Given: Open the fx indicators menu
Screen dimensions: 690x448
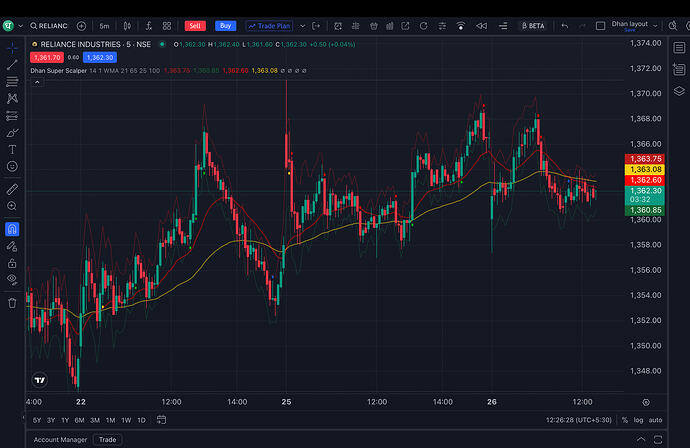Looking at the screenshot, I should tap(149, 26).
